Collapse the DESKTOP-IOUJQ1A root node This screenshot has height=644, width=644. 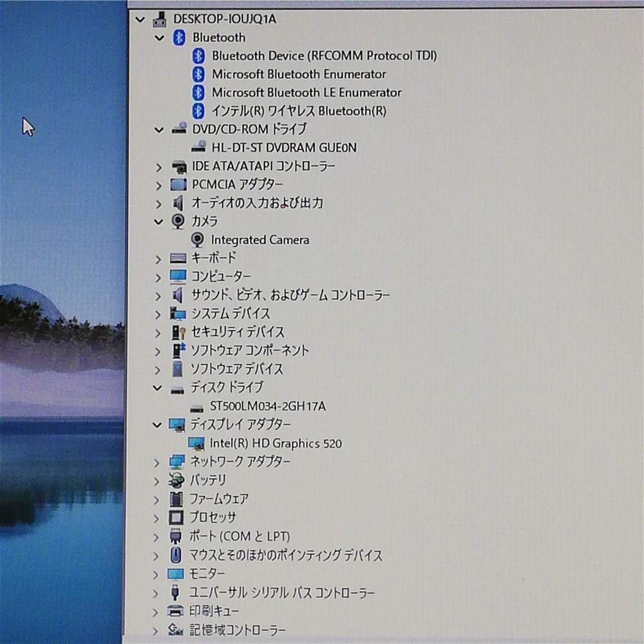[140, 19]
